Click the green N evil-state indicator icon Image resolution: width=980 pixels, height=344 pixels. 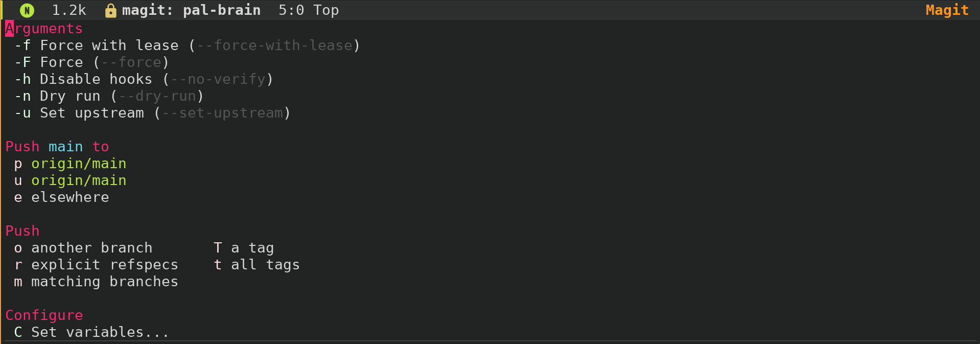click(27, 10)
